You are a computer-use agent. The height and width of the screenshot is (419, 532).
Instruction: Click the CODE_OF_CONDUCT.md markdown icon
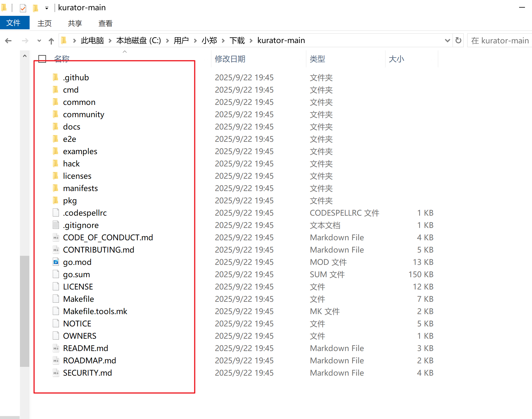point(56,237)
